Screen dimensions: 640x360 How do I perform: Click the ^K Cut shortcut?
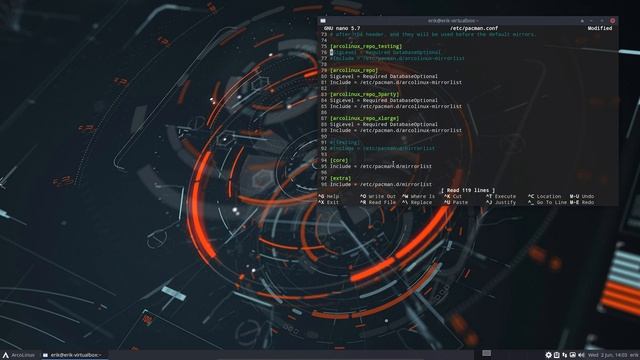point(453,196)
